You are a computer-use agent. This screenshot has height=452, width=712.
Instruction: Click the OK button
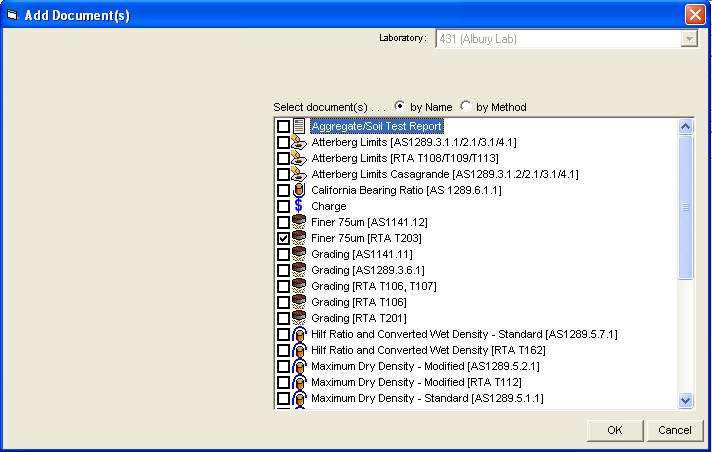point(615,430)
